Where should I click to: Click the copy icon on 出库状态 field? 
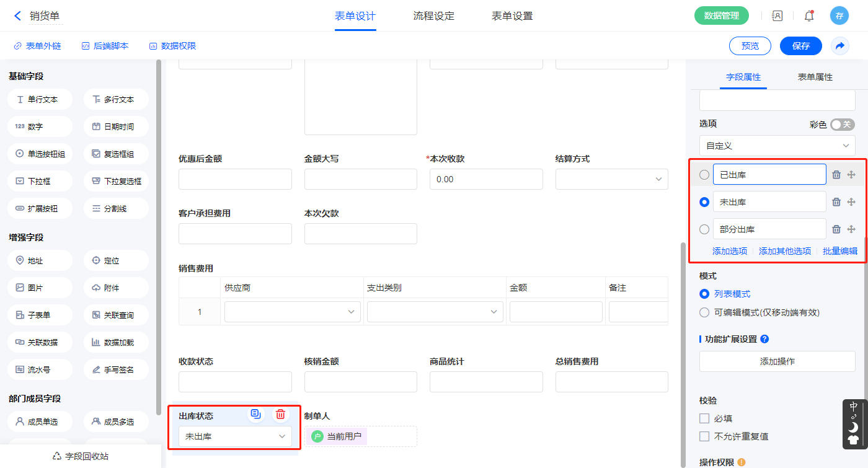tap(255, 415)
